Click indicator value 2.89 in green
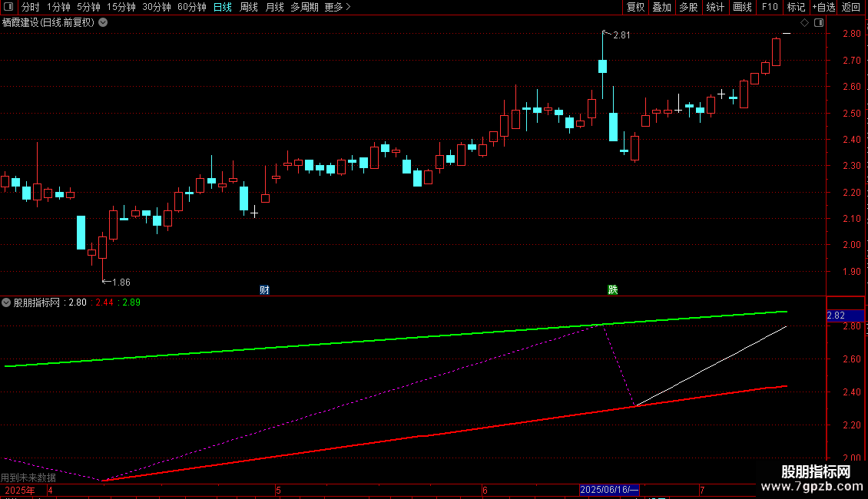868x499 pixels. (x=131, y=302)
